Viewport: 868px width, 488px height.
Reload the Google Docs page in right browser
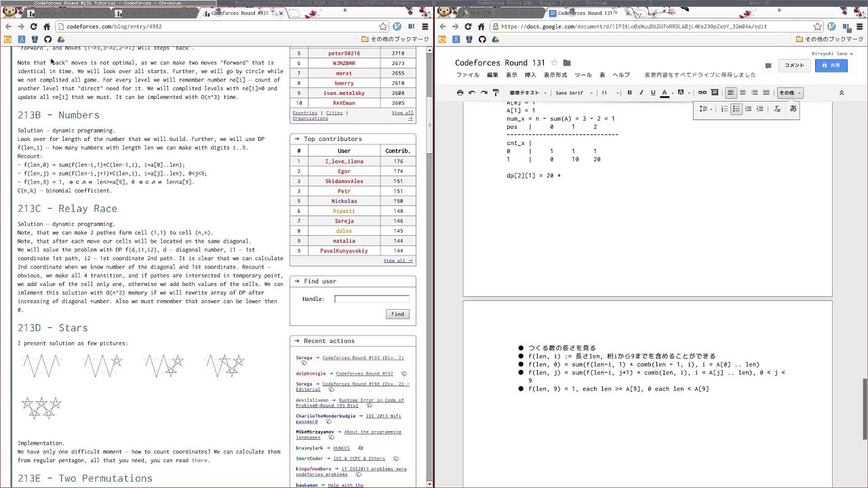(x=468, y=26)
